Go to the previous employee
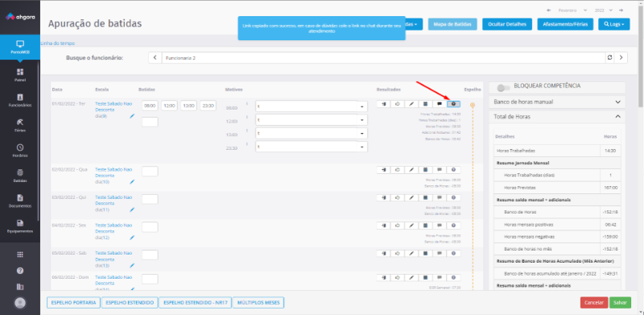This screenshot has width=644, height=315. pyautogui.click(x=155, y=57)
